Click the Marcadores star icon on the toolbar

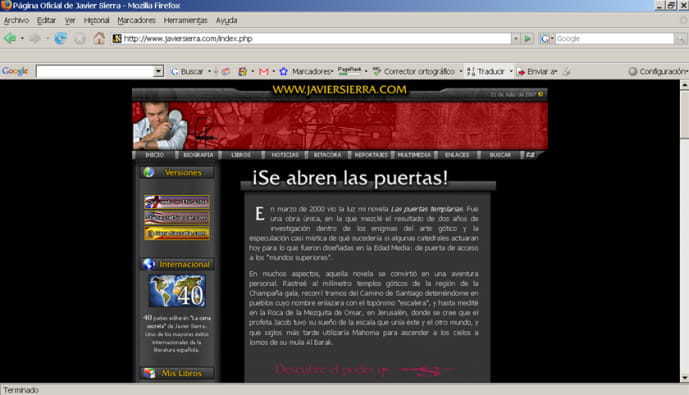click(284, 71)
